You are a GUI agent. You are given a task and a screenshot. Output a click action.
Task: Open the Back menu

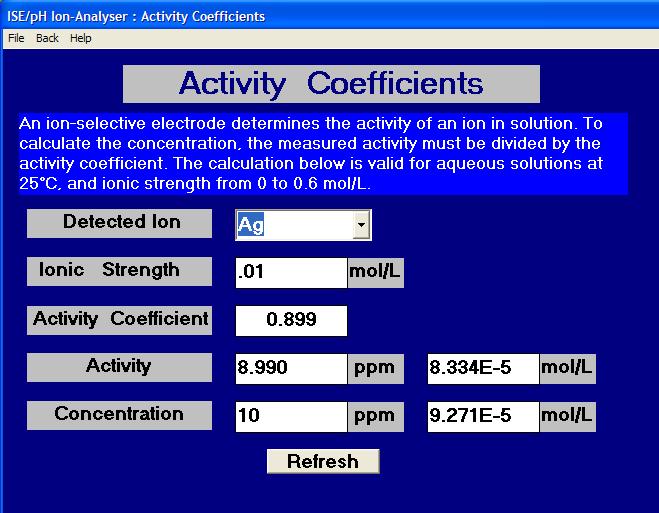(x=47, y=38)
